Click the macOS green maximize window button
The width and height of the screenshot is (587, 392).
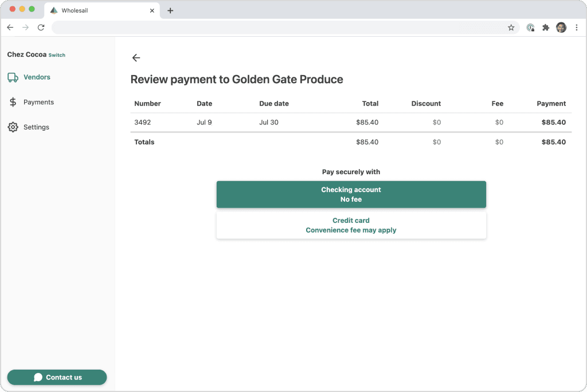[x=32, y=9]
